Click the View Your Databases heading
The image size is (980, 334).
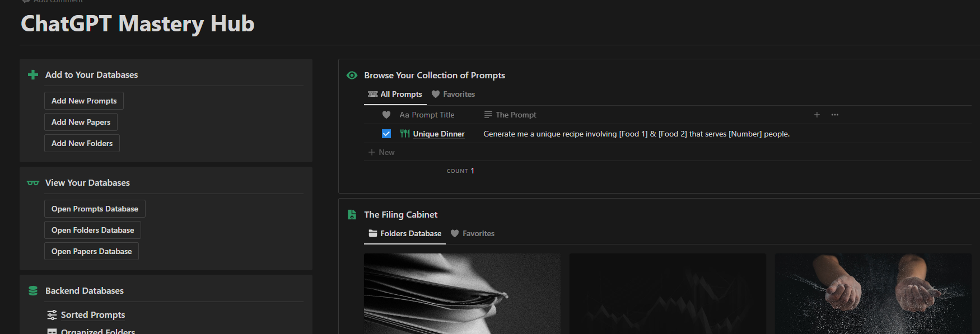click(x=87, y=183)
